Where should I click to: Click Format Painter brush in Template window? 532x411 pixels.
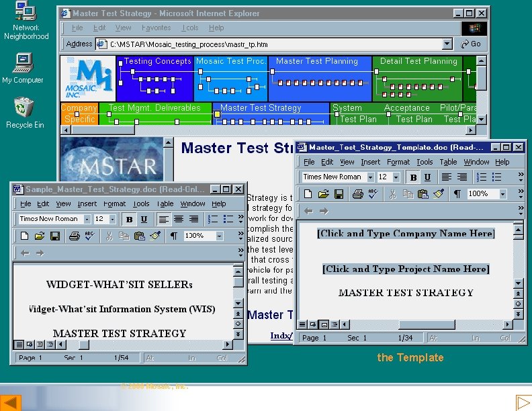(x=439, y=194)
